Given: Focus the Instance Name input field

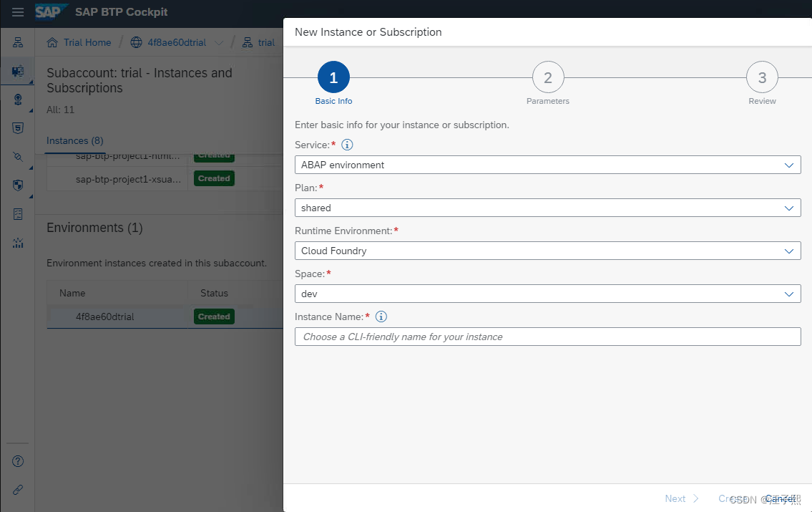Looking at the screenshot, I should pyautogui.click(x=547, y=337).
